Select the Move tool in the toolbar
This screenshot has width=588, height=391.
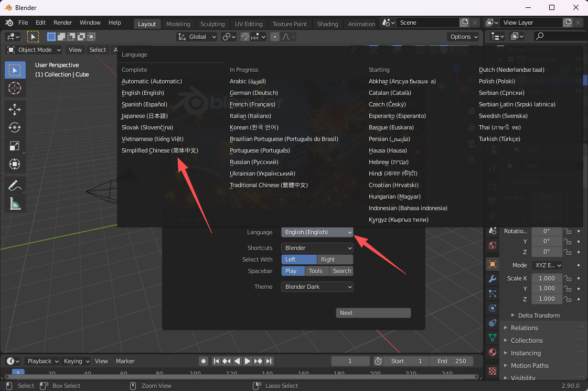tap(15, 109)
